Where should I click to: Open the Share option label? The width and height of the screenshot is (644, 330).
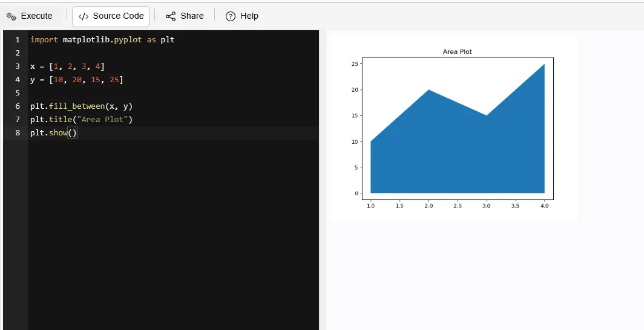(x=192, y=16)
